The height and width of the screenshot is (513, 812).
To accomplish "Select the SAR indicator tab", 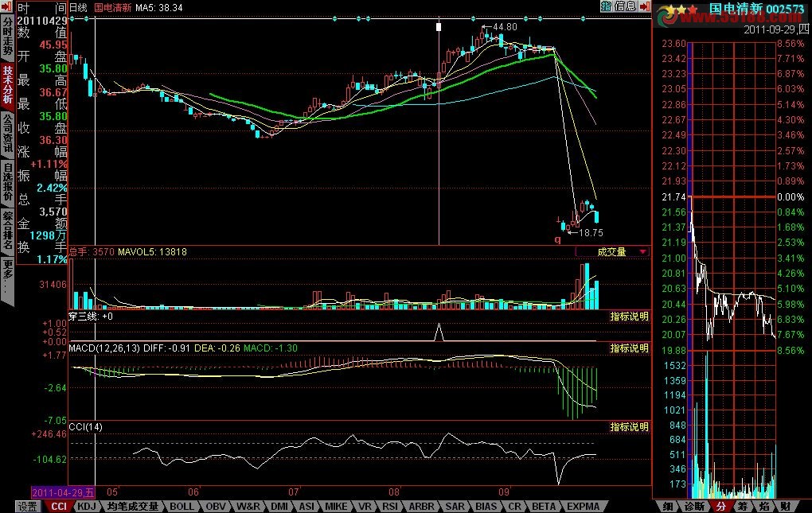I will pyautogui.click(x=455, y=507).
